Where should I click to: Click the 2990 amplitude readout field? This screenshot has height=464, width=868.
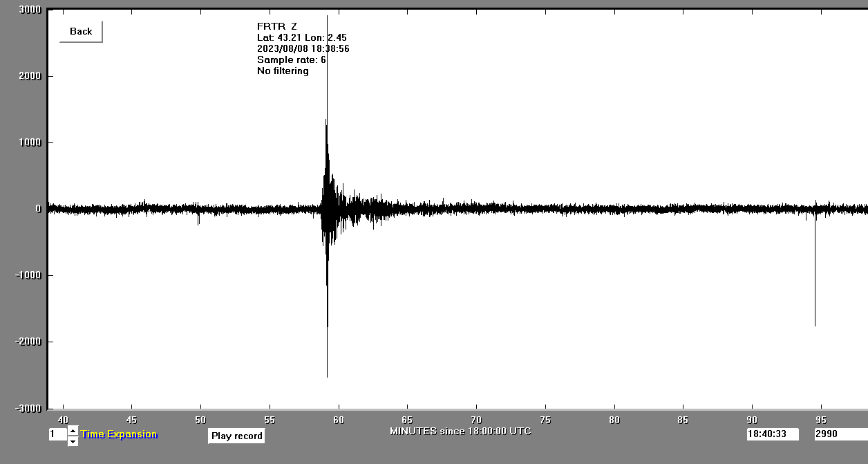[x=840, y=434]
